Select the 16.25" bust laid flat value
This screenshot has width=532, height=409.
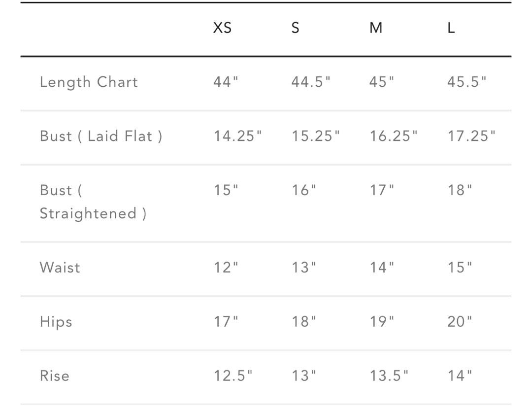tap(394, 136)
